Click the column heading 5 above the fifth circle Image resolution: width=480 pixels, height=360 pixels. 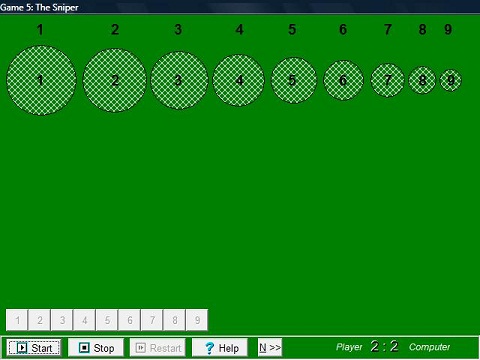point(292,30)
